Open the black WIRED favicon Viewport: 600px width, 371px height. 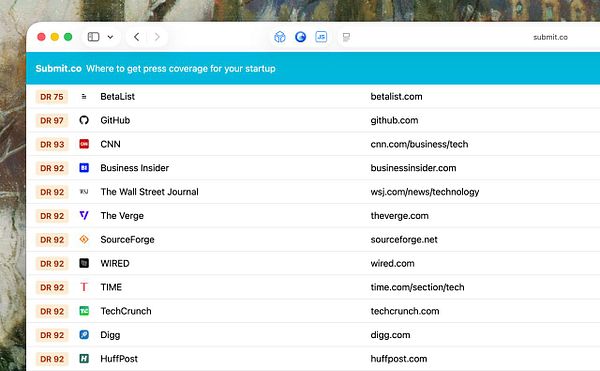coord(84,263)
